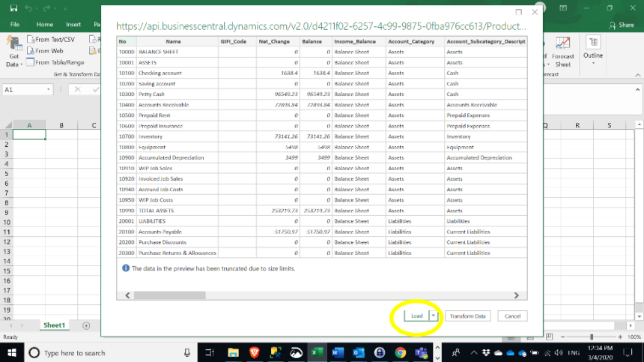Click the zoom slider handle
The image size is (644, 362).
pyautogui.click(x=592, y=337)
